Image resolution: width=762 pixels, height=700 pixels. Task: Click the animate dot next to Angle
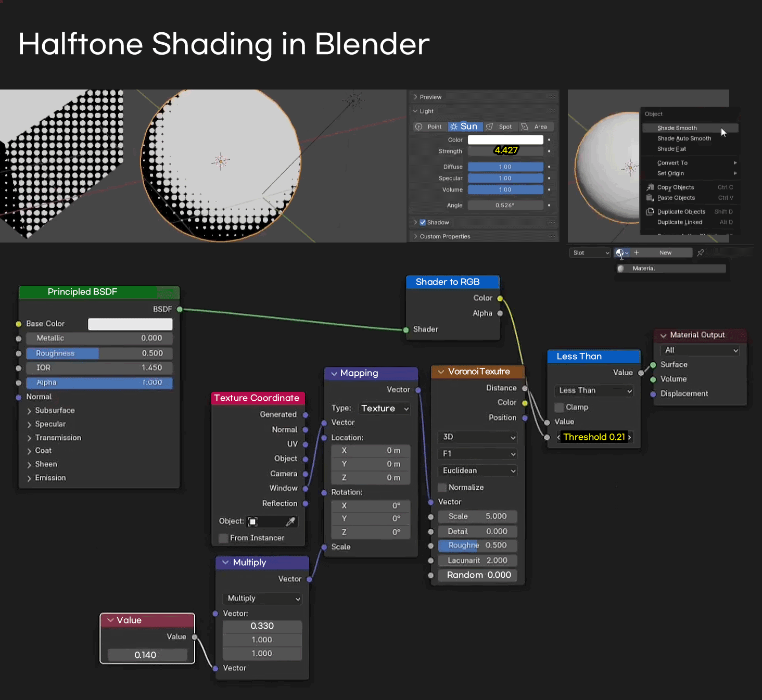[x=549, y=205]
